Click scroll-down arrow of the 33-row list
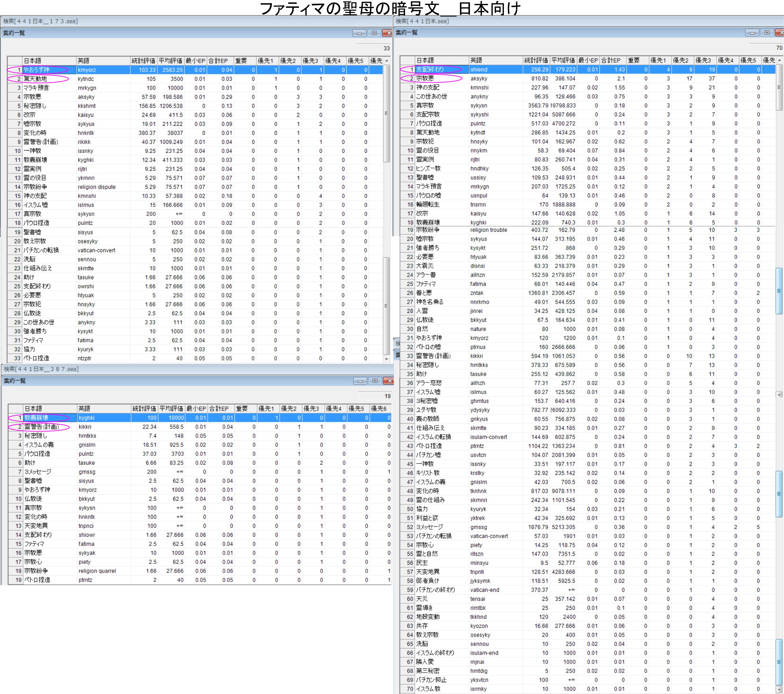The image size is (784, 694). [x=387, y=359]
